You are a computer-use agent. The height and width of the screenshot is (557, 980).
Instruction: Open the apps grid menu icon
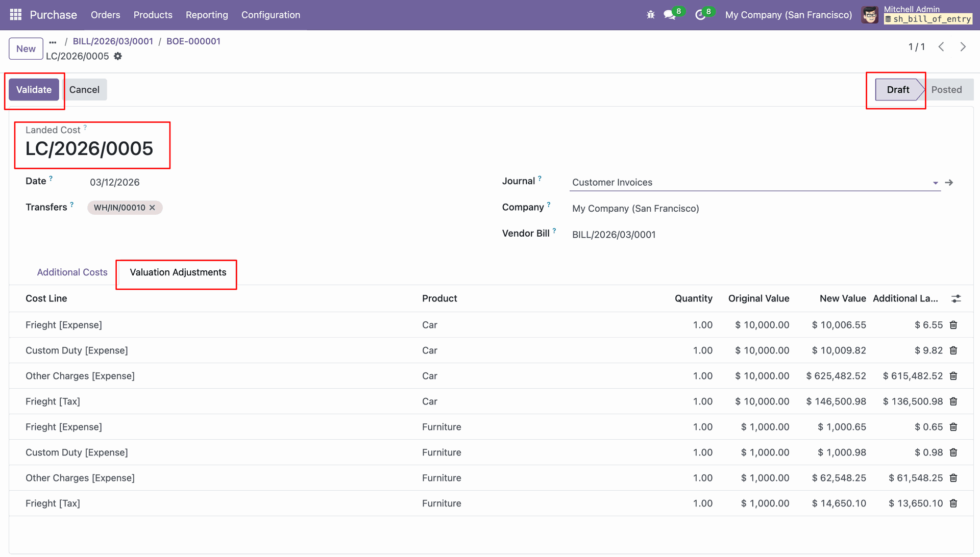(x=15, y=15)
